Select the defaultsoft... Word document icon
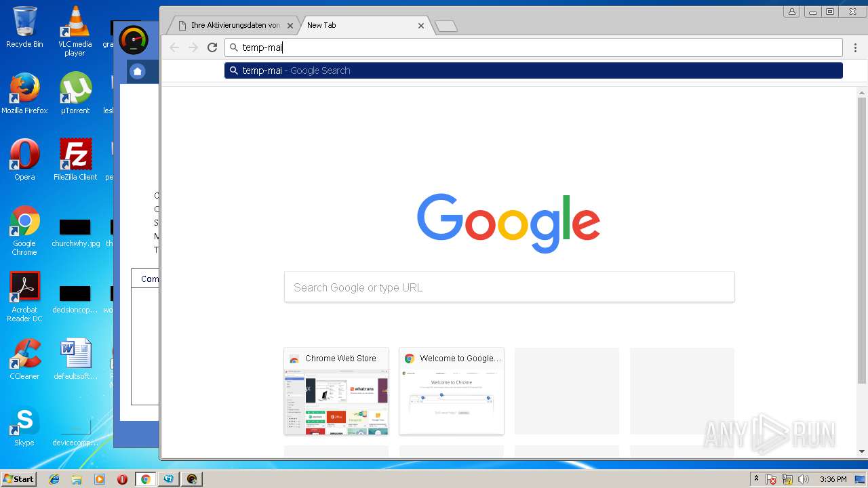 click(x=75, y=359)
